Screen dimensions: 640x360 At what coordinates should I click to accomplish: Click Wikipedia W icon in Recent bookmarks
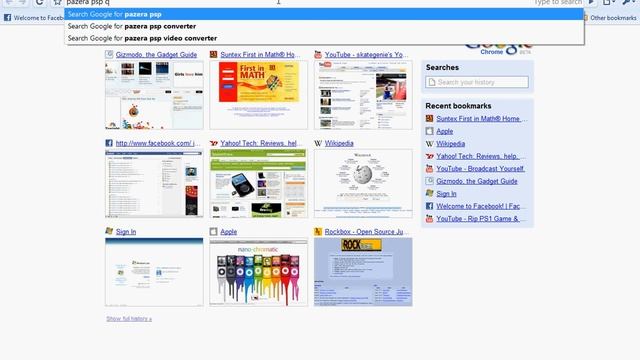coord(429,144)
